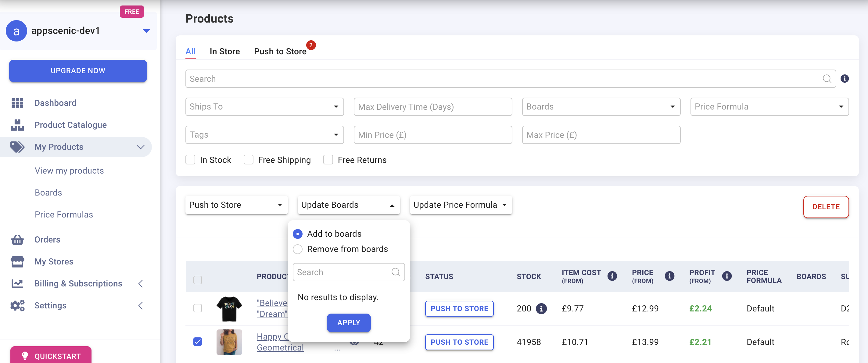This screenshot has width=868, height=363.
Task: Switch to the In Store tab
Action: point(224,51)
